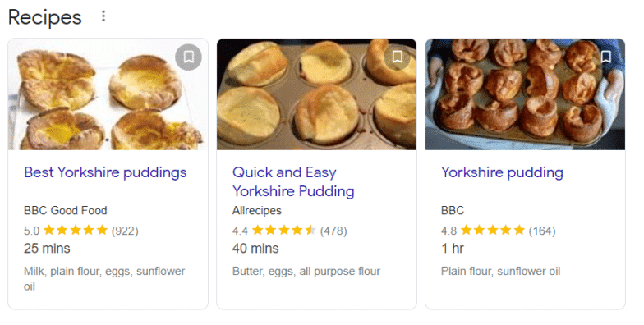The height and width of the screenshot is (325, 644).
Task: Click the 5.0 star rating with 922 reviews
Action: click(80, 231)
